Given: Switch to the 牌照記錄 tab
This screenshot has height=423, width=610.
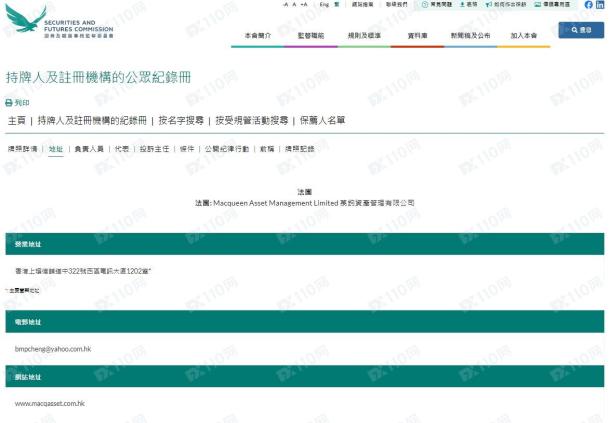Looking at the screenshot, I should click(x=300, y=149).
